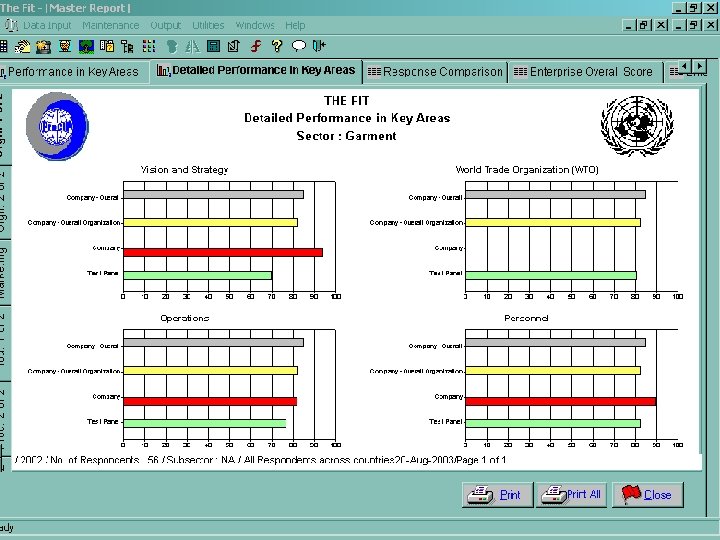Click the green Test Panel bar in Personnel chart
Screen dimensions: 720x540
553,423
